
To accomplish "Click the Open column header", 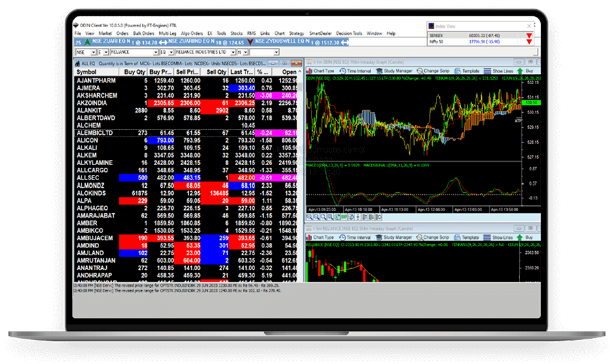I will pos(285,72).
